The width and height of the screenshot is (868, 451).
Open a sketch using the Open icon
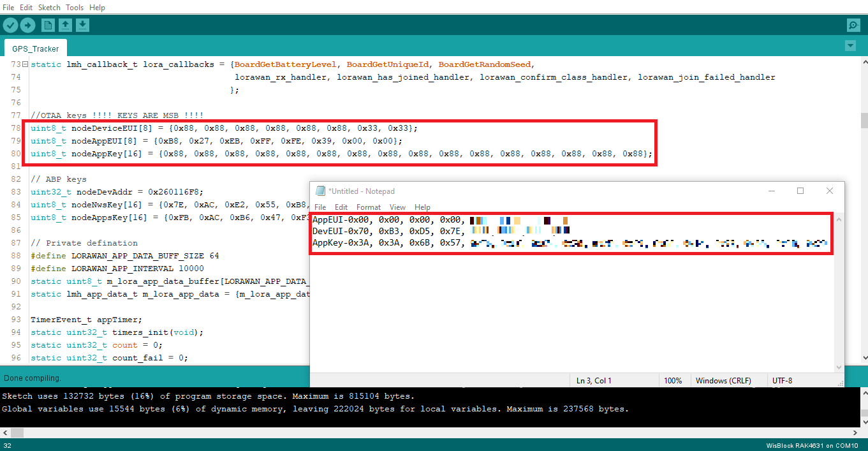[65, 25]
